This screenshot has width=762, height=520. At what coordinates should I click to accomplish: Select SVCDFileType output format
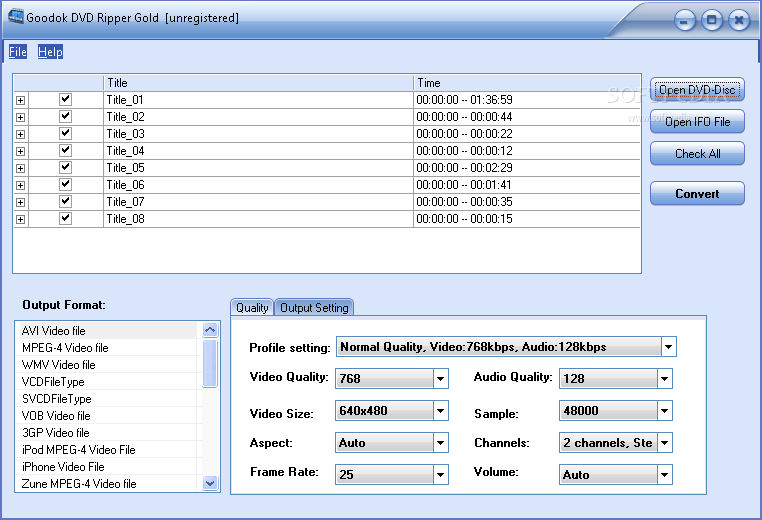pyautogui.click(x=108, y=399)
